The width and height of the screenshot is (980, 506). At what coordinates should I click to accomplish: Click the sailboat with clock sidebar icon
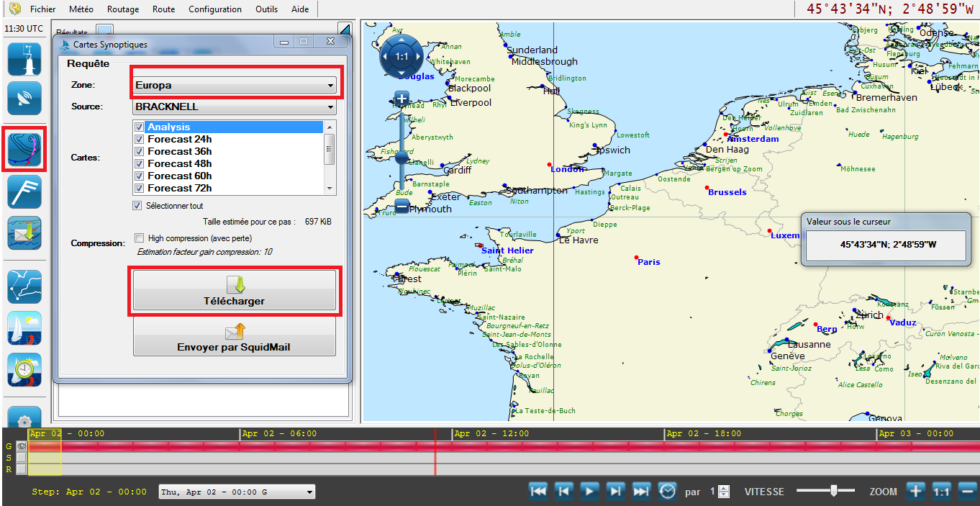pos(24,371)
